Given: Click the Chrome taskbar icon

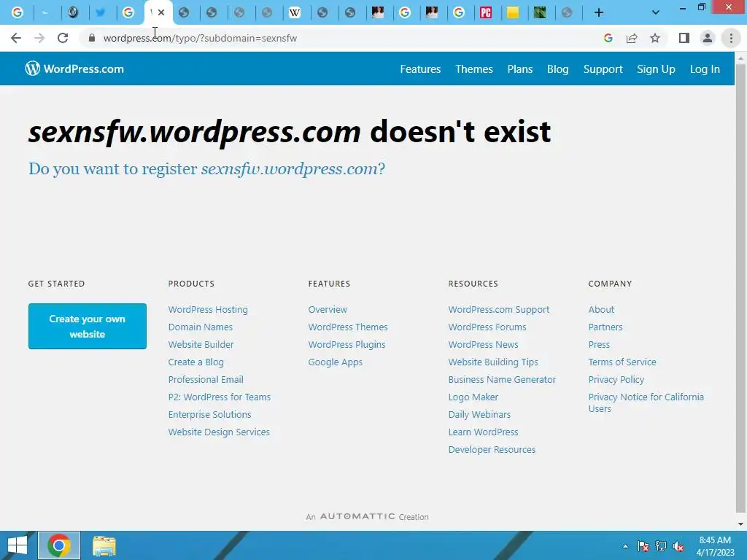Looking at the screenshot, I should pos(59,545).
